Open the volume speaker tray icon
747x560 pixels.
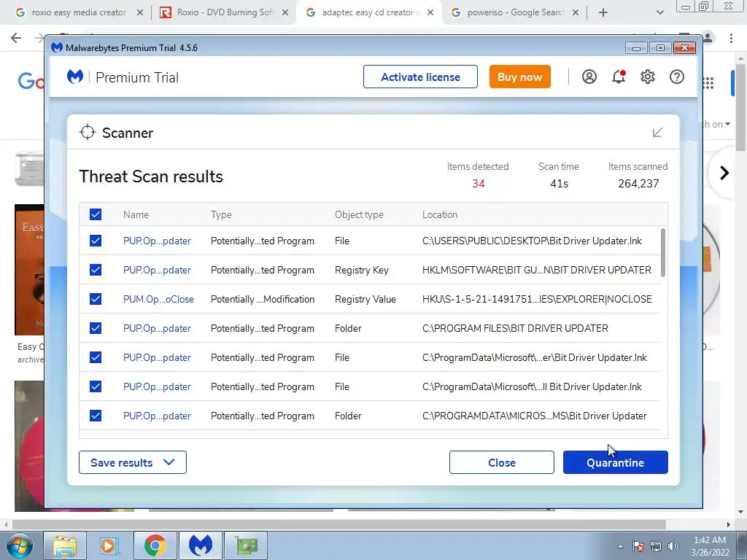point(673,546)
